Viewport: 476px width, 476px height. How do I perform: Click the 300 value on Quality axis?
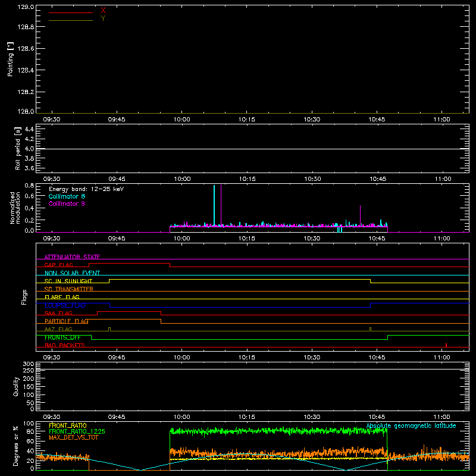(29, 364)
